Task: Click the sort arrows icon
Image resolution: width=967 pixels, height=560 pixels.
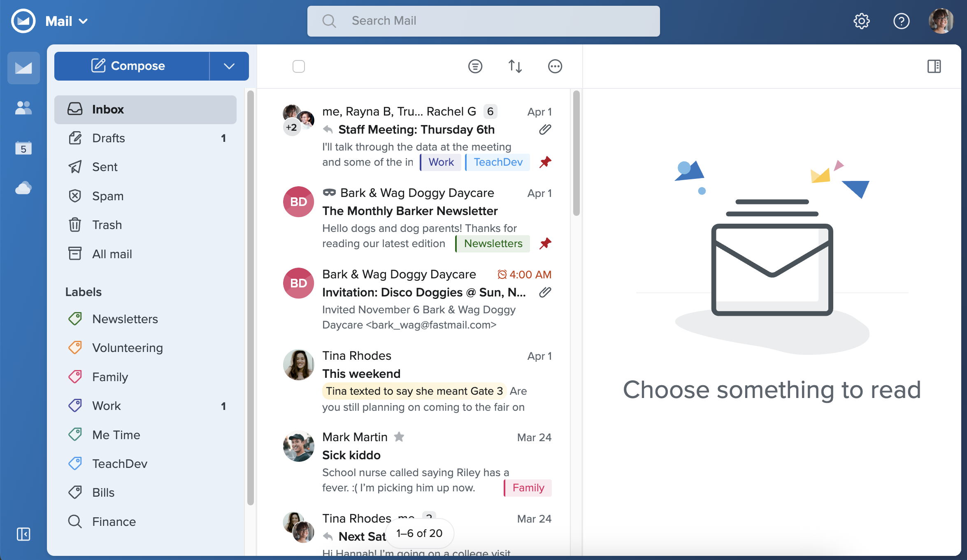Action: (515, 66)
